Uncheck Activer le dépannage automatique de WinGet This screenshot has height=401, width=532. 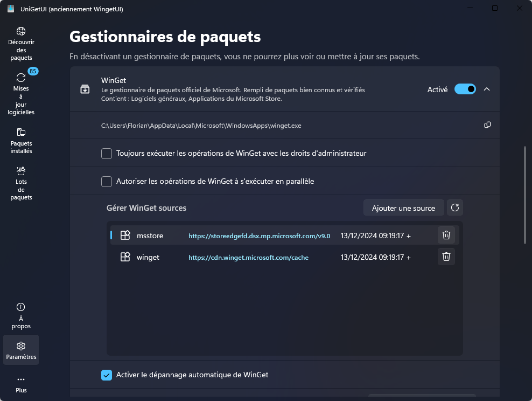tap(106, 375)
